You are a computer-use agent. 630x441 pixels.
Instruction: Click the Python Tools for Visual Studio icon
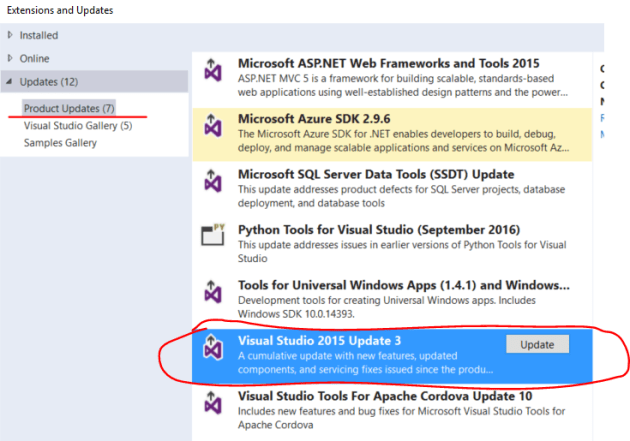(x=213, y=234)
